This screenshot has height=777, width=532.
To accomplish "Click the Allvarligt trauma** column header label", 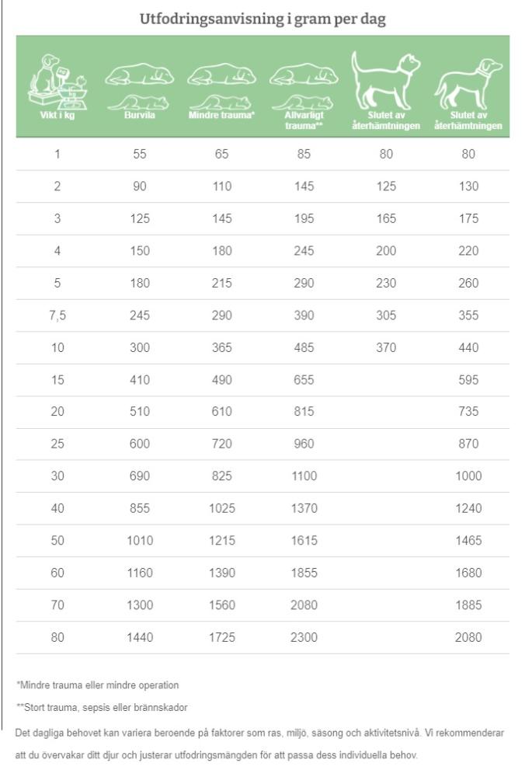I will (x=304, y=120).
